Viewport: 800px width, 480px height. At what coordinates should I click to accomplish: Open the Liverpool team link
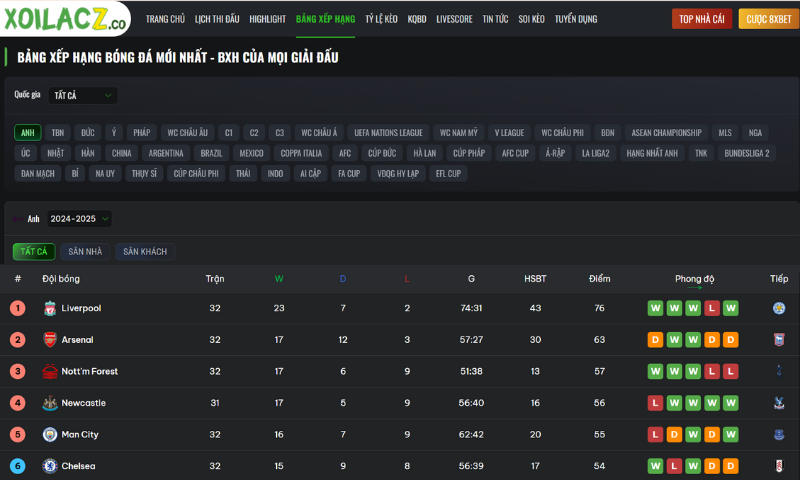[x=81, y=308]
